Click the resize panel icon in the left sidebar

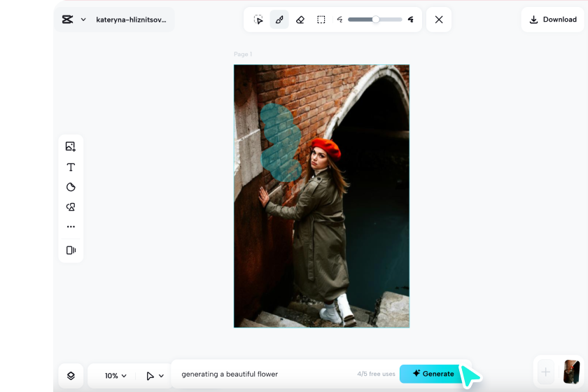click(x=71, y=250)
